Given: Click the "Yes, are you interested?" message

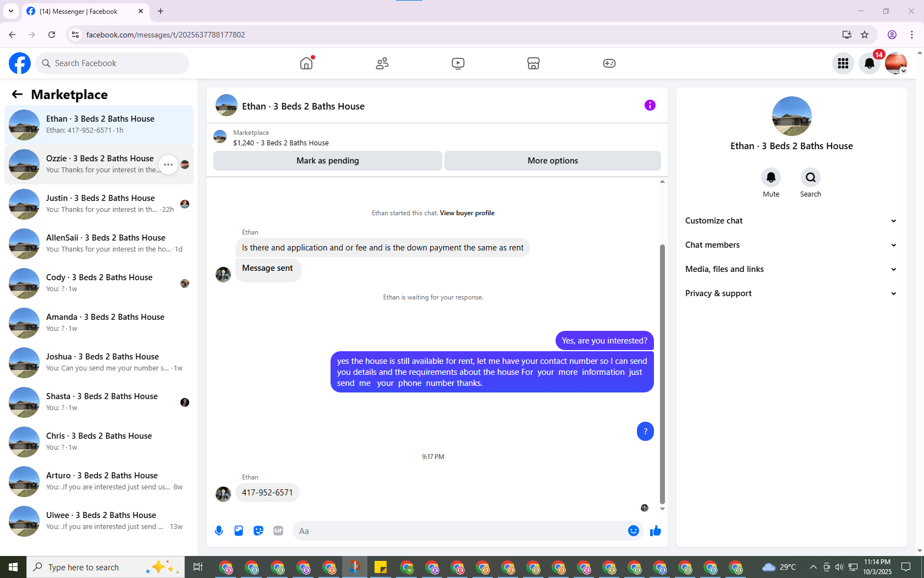Looking at the screenshot, I should coord(604,341).
